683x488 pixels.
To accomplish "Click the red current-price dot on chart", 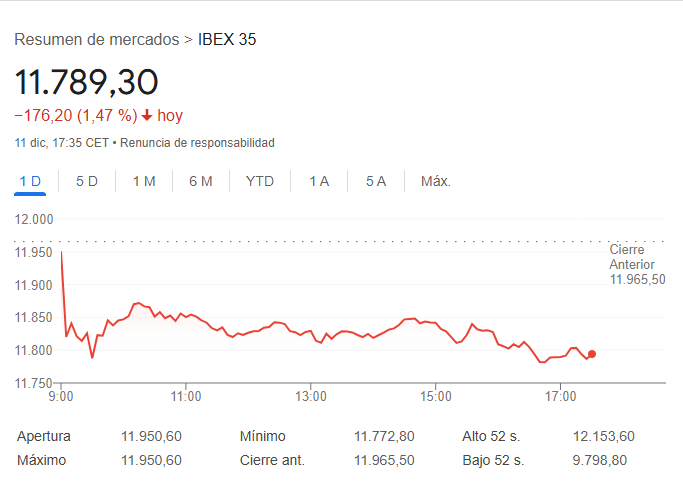I will (592, 354).
